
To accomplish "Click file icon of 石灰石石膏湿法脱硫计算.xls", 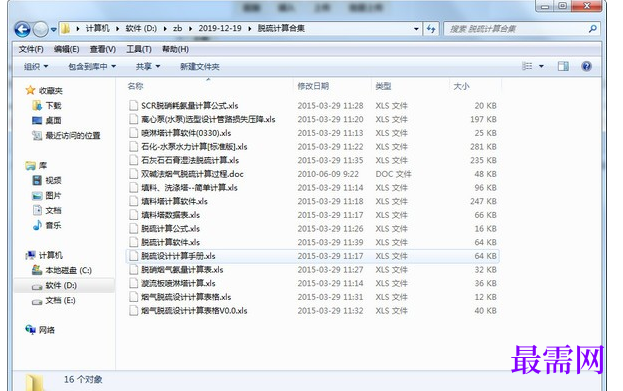I will 134,160.
